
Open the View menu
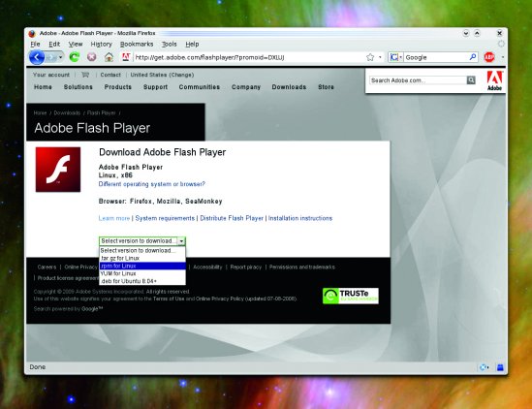click(x=76, y=45)
